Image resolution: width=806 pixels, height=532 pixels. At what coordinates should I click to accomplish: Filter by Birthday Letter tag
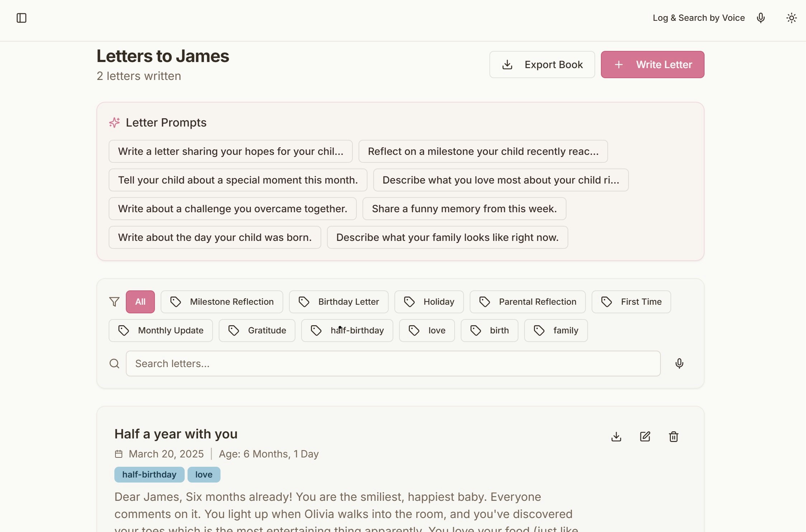(x=339, y=302)
